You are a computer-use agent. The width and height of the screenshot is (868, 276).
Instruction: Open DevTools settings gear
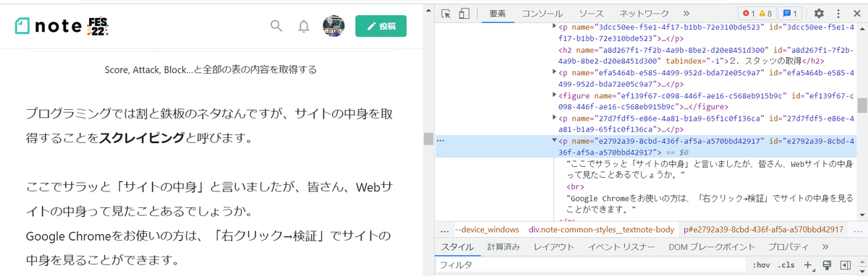click(x=819, y=13)
